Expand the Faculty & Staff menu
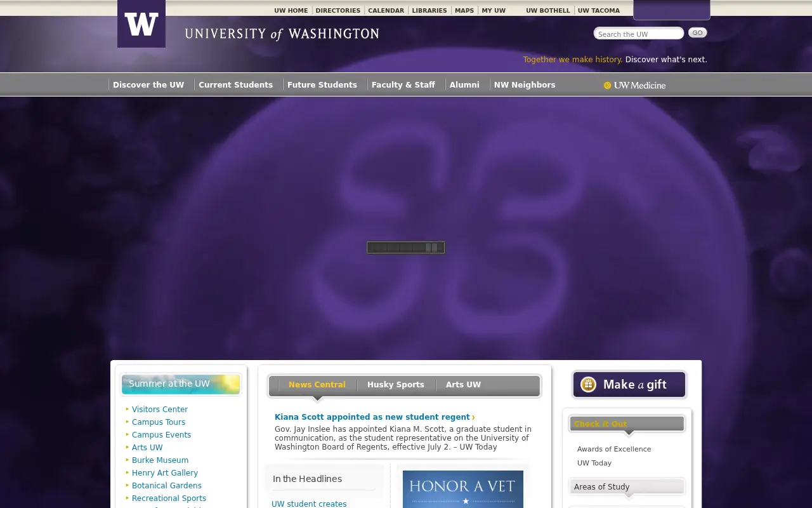 [403, 85]
